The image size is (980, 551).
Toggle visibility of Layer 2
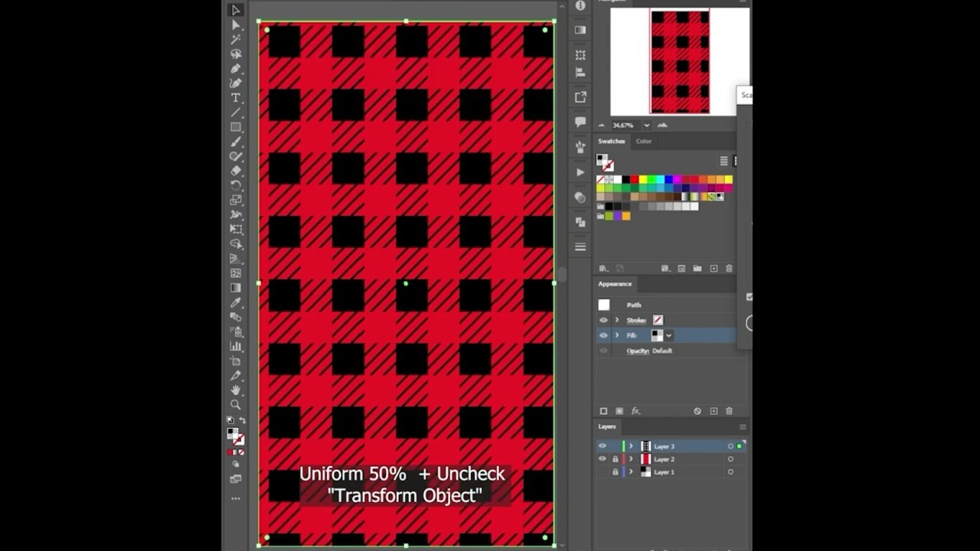click(x=603, y=459)
